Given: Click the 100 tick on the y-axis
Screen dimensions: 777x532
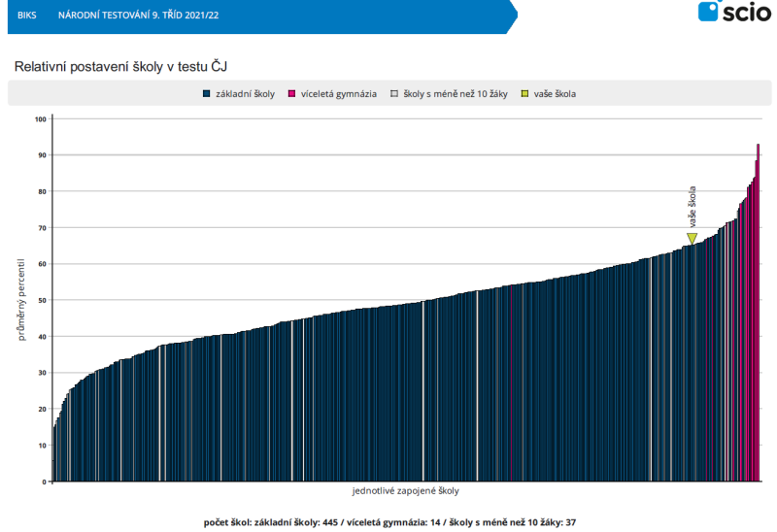Looking at the screenshot, I should point(40,119).
